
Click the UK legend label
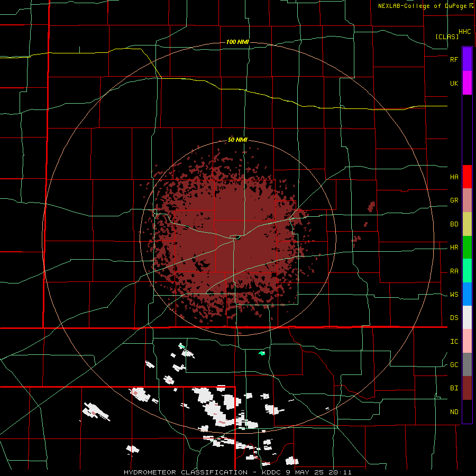(454, 83)
